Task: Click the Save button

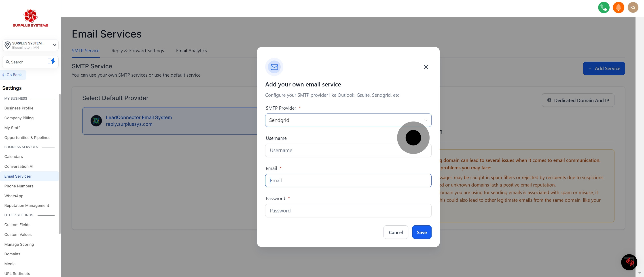Action: pyautogui.click(x=422, y=232)
